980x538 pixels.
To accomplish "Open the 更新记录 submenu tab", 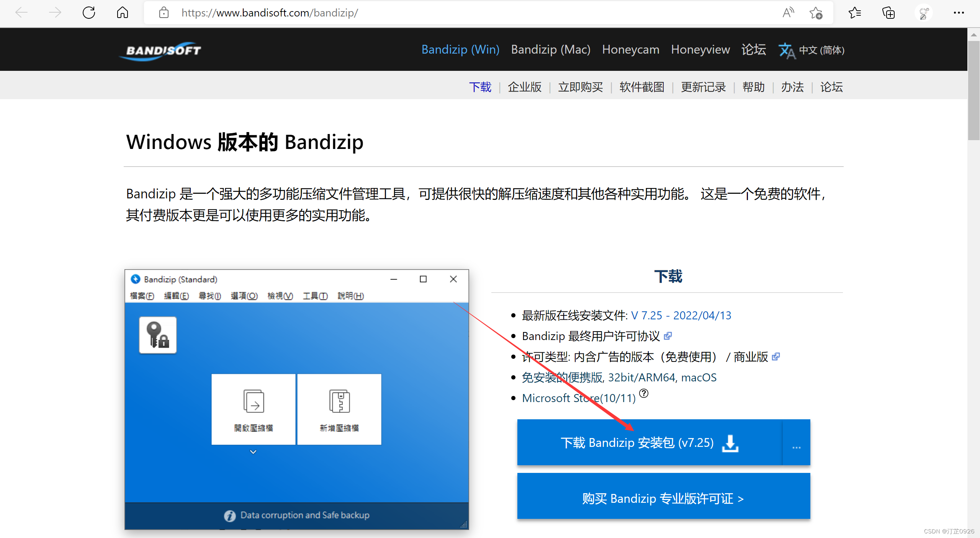I will (703, 87).
